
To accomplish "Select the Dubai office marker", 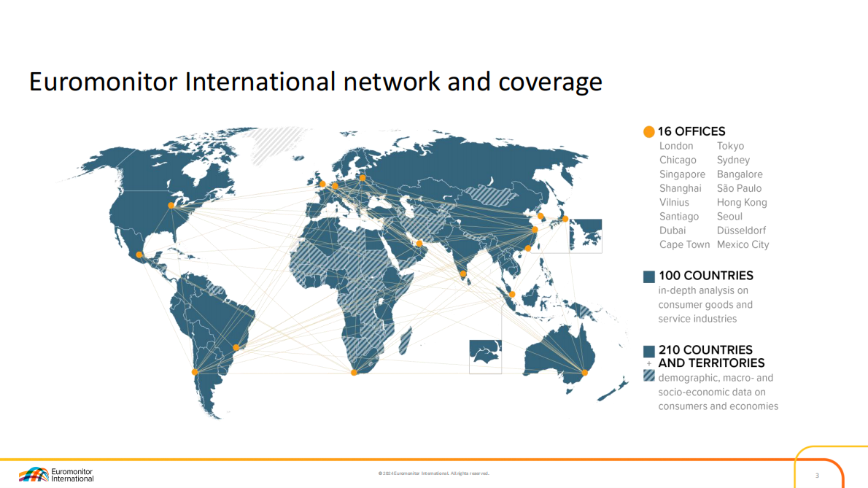I will coord(419,244).
